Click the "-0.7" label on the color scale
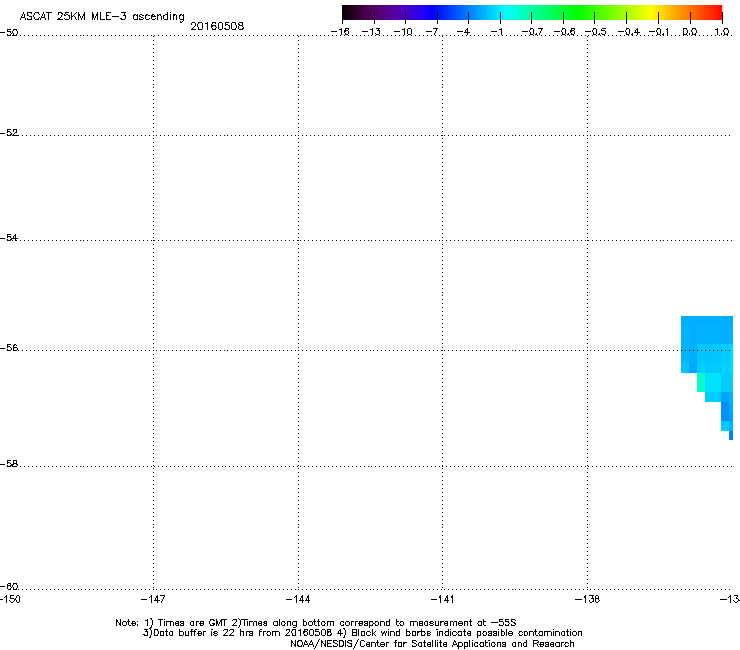The height and width of the screenshot is (650, 740). 532,32
